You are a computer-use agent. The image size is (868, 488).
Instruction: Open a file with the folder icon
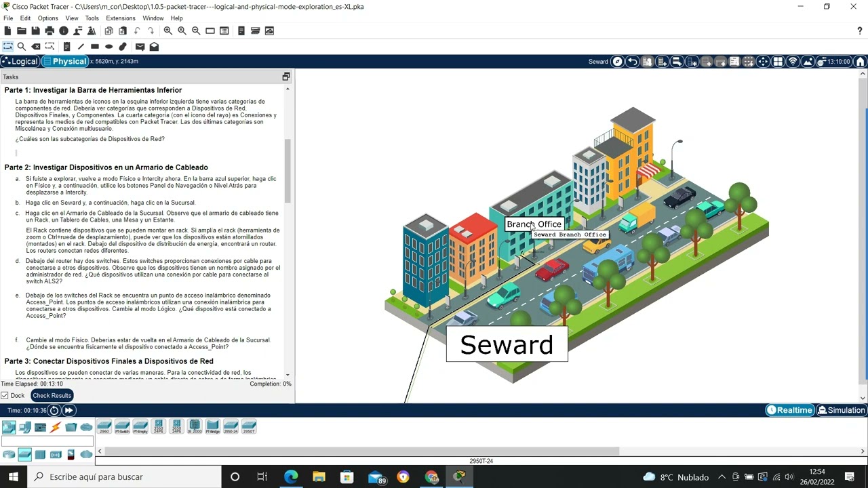[x=22, y=30]
